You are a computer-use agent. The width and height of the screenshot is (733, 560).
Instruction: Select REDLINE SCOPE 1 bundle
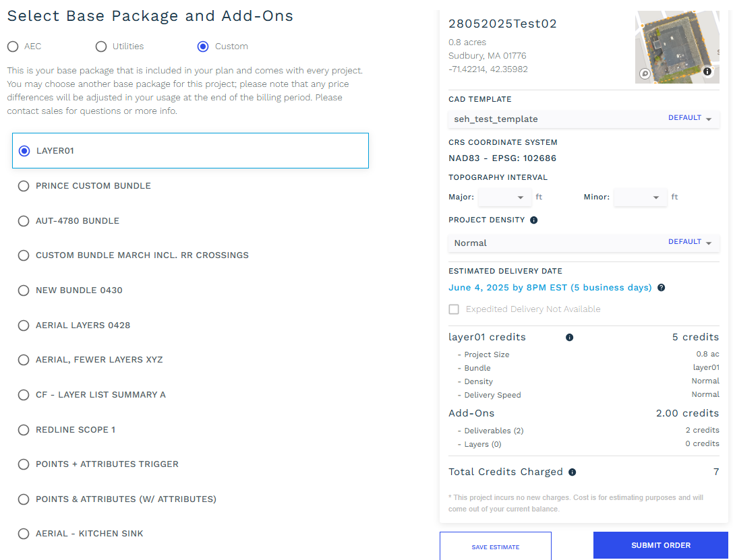24,430
